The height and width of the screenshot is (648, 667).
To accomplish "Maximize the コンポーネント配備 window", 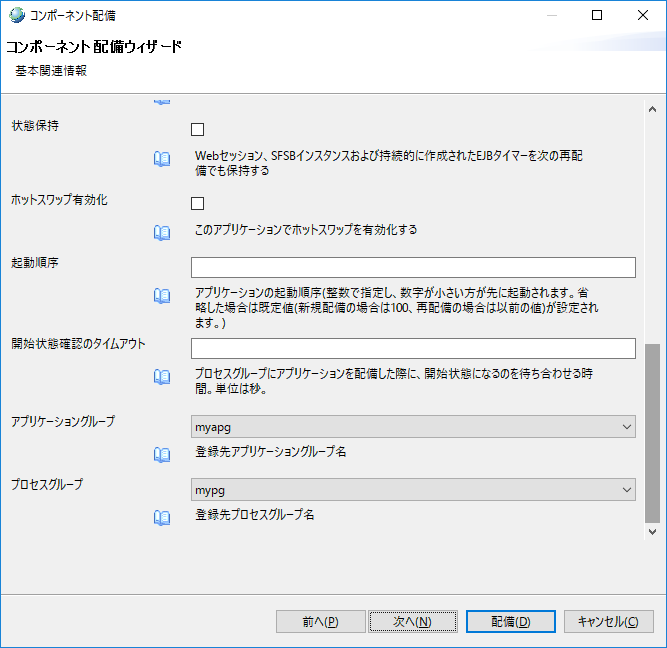I will click(x=597, y=15).
